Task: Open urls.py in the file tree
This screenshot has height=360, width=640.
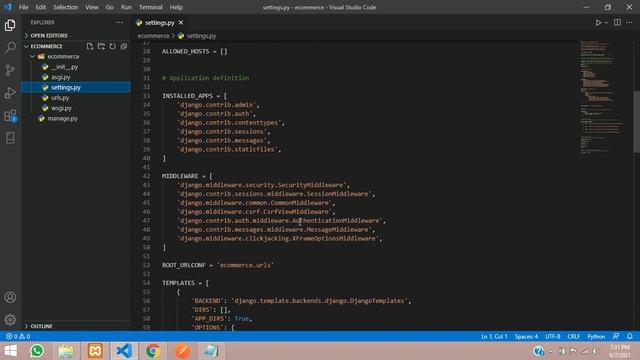Action: 76,98
